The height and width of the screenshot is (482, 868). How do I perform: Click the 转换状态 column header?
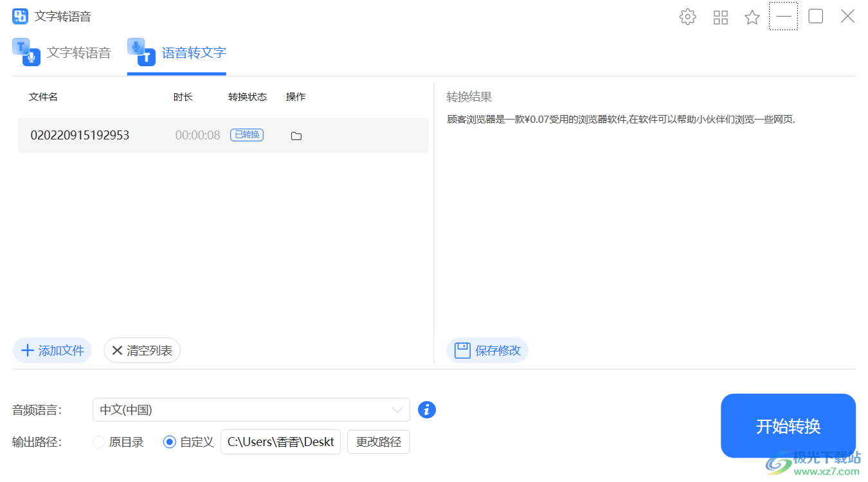pos(248,97)
